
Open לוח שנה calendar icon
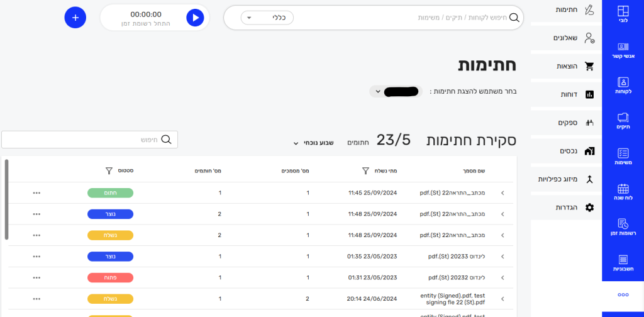(x=623, y=191)
